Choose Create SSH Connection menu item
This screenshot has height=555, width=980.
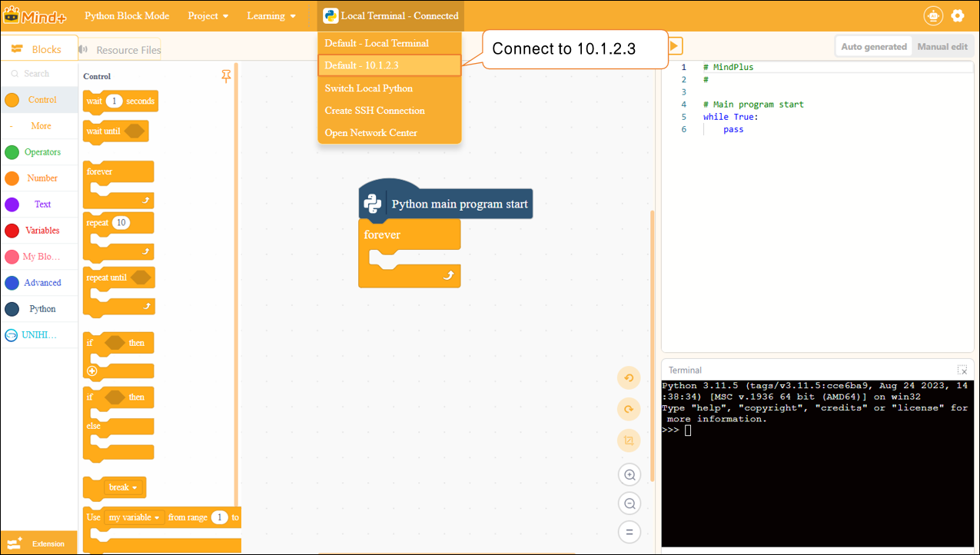tap(374, 110)
